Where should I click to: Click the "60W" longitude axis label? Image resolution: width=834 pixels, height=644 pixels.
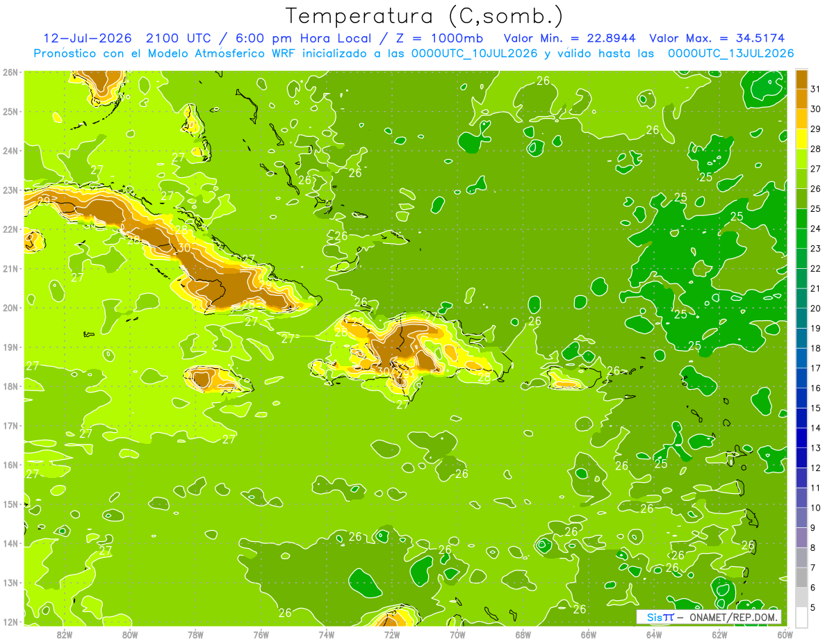(785, 634)
